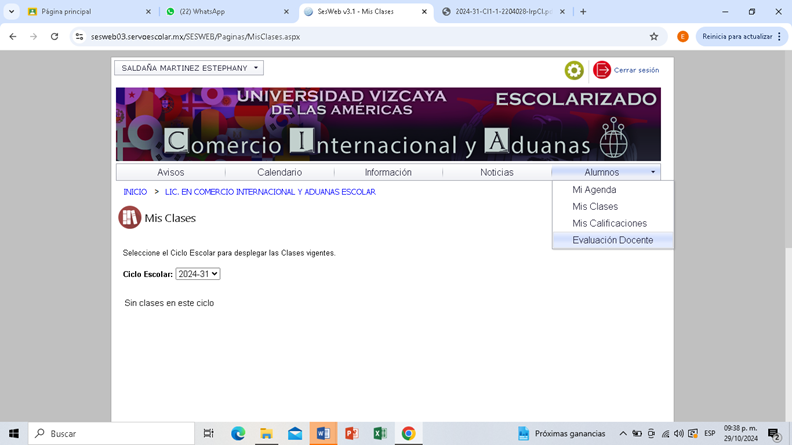Open the Calendario menu
The width and height of the screenshot is (792, 445).
coord(279,172)
